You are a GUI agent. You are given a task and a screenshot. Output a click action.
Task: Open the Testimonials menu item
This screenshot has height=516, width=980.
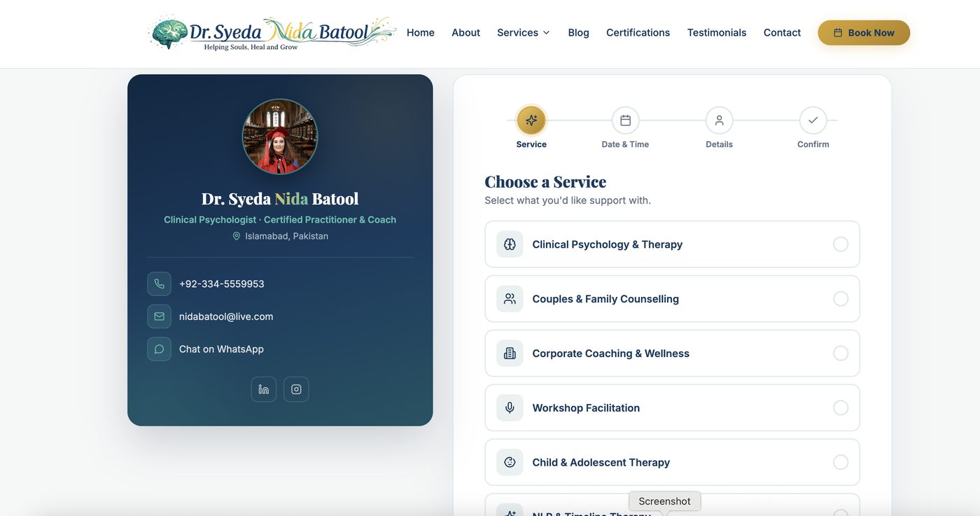[717, 33]
